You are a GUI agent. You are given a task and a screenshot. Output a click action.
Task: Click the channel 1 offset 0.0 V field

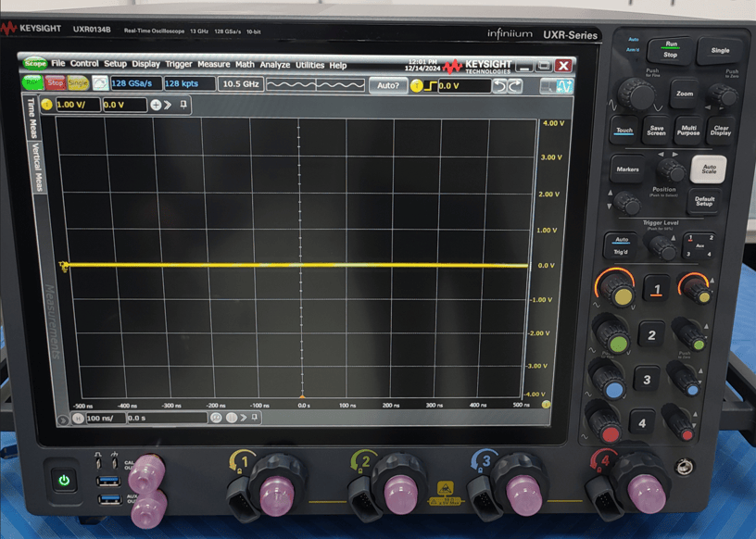pyautogui.click(x=124, y=105)
